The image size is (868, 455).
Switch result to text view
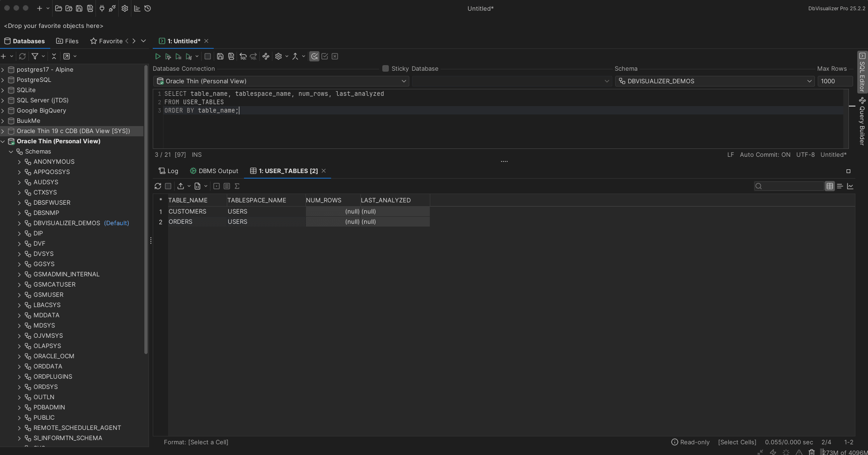tap(840, 186)
